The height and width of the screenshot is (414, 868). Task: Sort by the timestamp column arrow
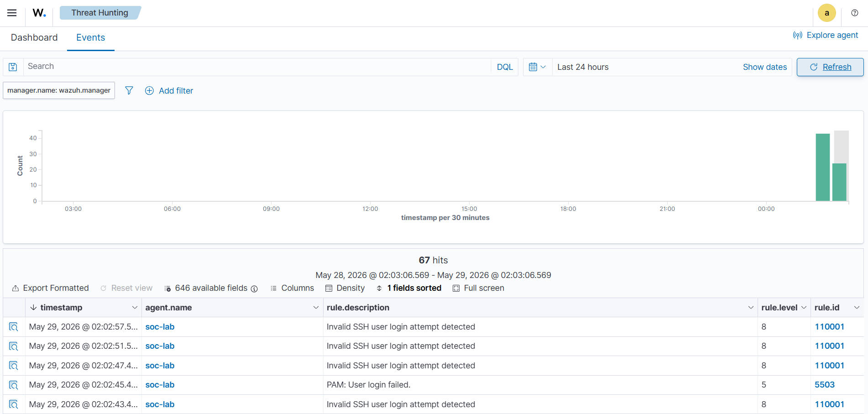33,308
